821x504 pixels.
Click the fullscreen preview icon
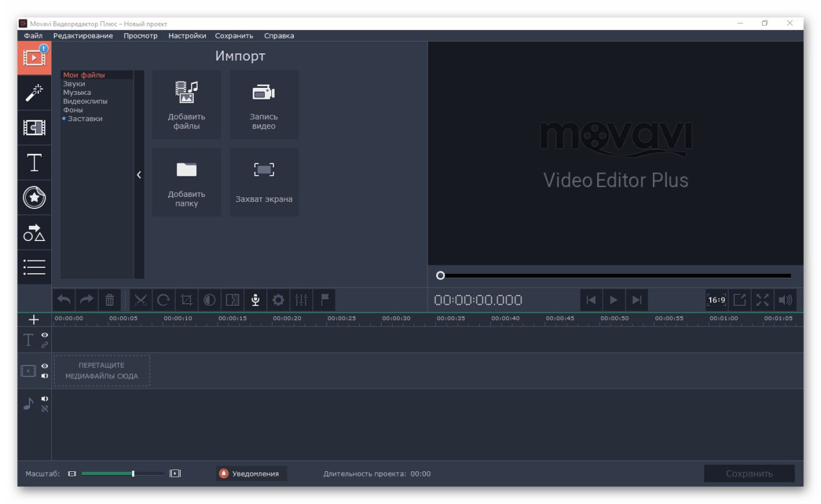[x=762, y=299]
